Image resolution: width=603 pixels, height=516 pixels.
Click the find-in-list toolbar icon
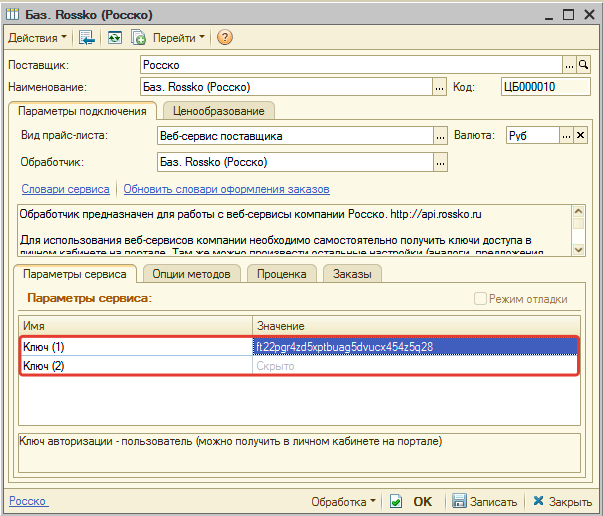click(x=87, y=38)
